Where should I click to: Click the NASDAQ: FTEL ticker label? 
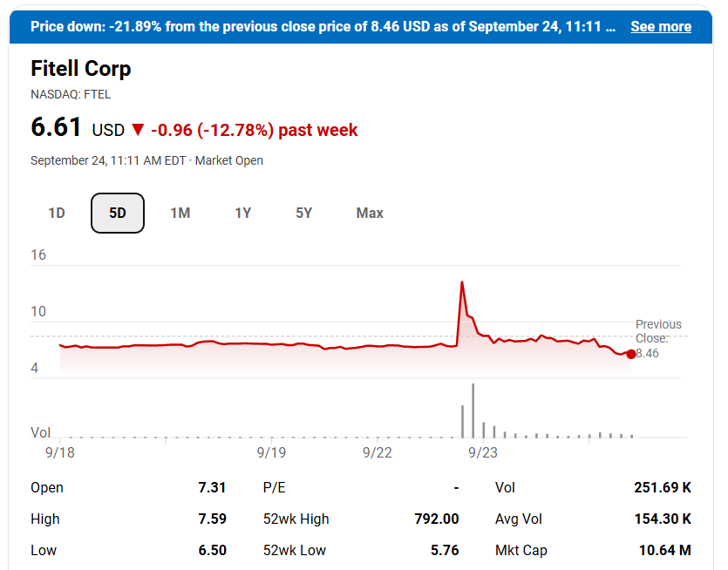pyautogui.click(x=71, y=94)
